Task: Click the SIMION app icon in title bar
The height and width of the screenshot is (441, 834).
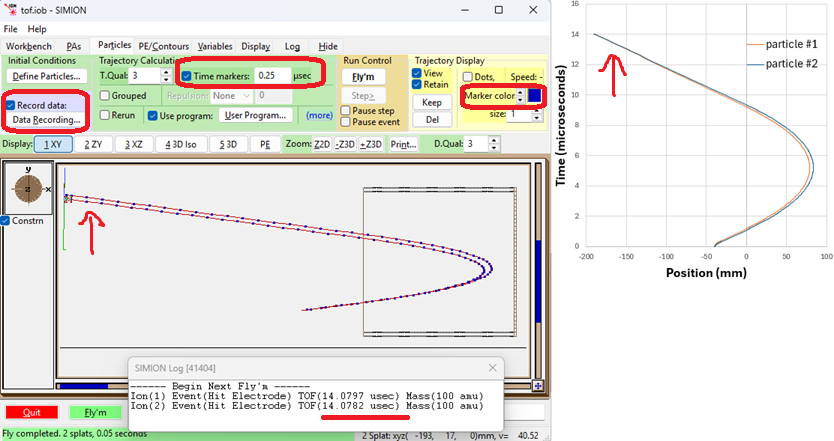Action: [x=10, y=10]
